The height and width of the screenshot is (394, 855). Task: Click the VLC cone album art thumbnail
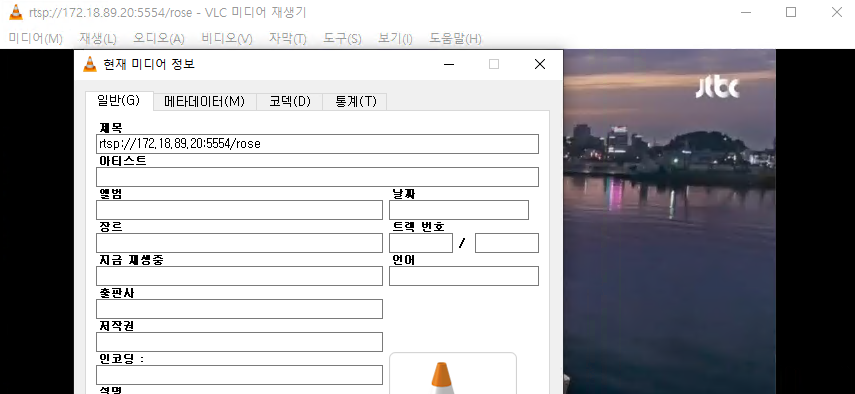coord(453,373)
